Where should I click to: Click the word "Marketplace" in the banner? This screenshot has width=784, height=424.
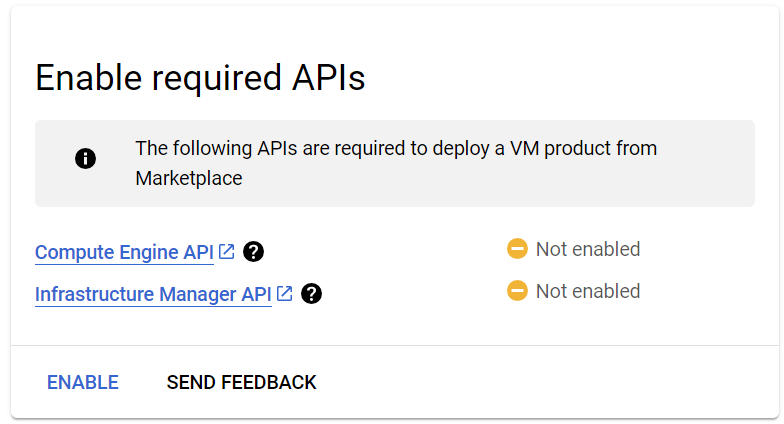point(189,179)
